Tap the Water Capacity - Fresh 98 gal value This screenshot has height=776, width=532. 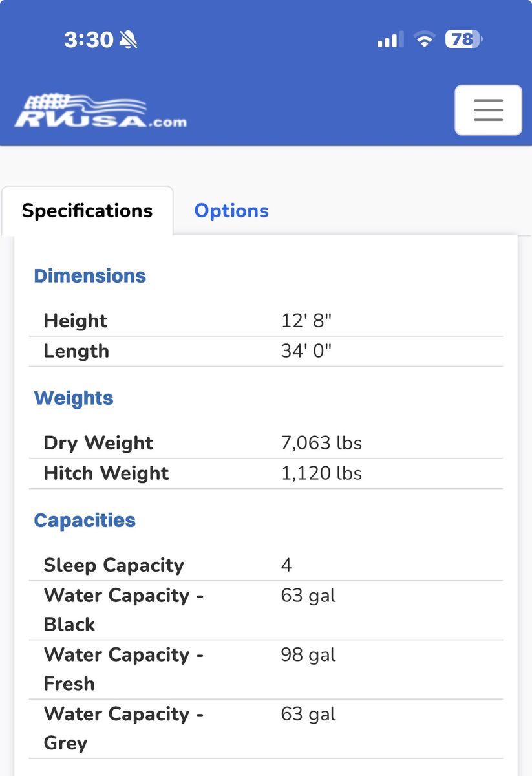pos(308,655)
